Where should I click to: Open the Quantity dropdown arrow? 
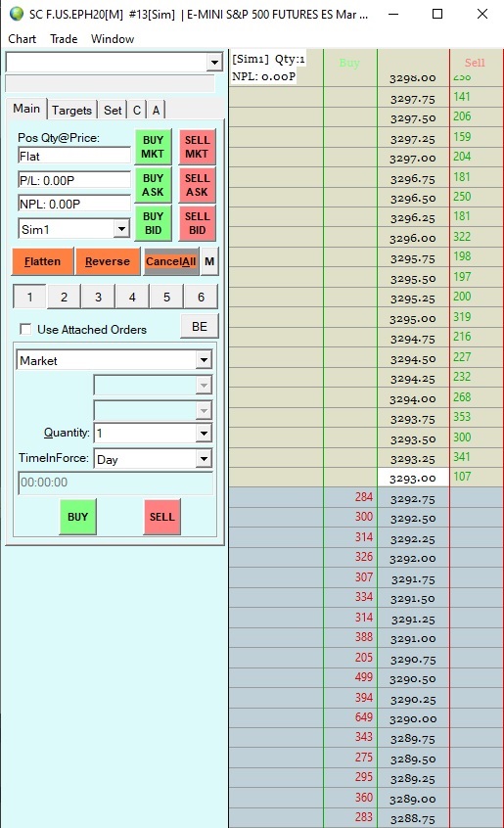(x=204, y=433)
